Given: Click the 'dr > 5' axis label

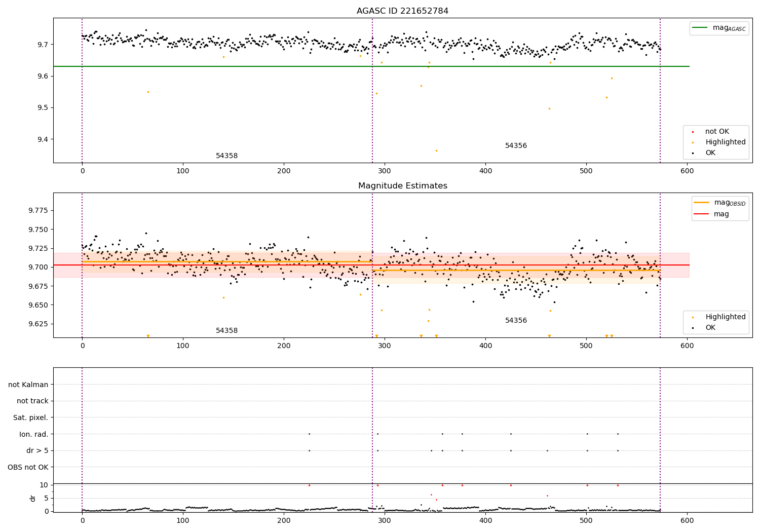Looking at the screenshot, I should click(x=37, y=450).
